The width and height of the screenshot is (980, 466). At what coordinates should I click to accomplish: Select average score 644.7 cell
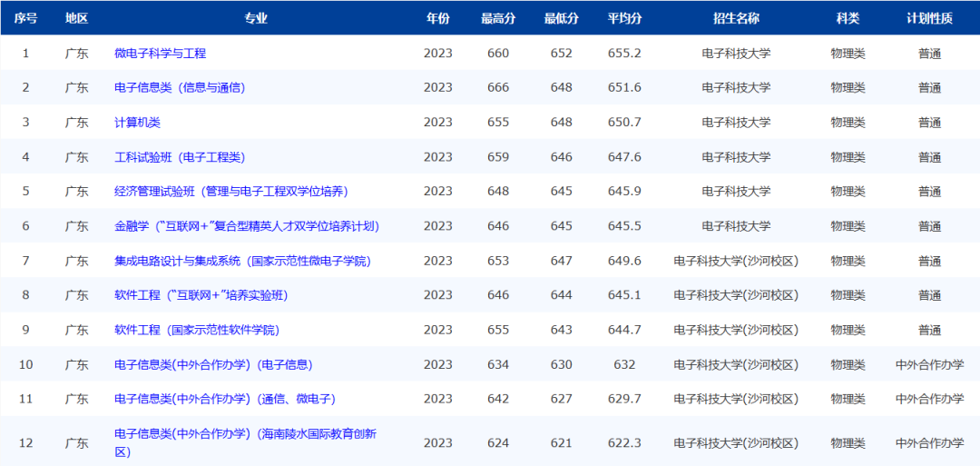tap(624, 329)
